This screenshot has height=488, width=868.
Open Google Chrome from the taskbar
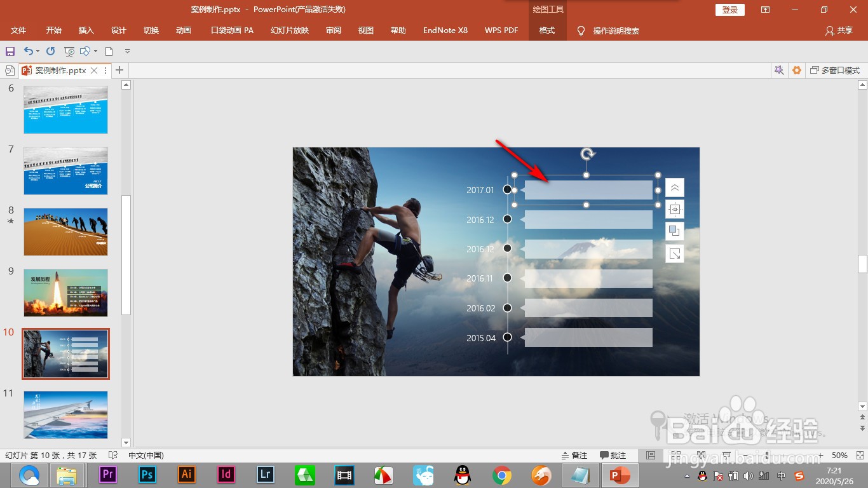[x=502, y=475]
